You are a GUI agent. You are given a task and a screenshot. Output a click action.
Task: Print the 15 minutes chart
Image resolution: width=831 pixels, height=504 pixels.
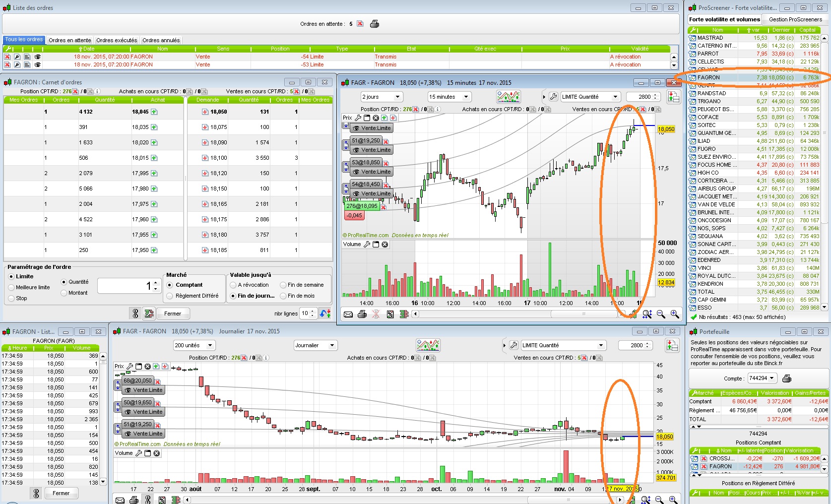tap(362, 314)
